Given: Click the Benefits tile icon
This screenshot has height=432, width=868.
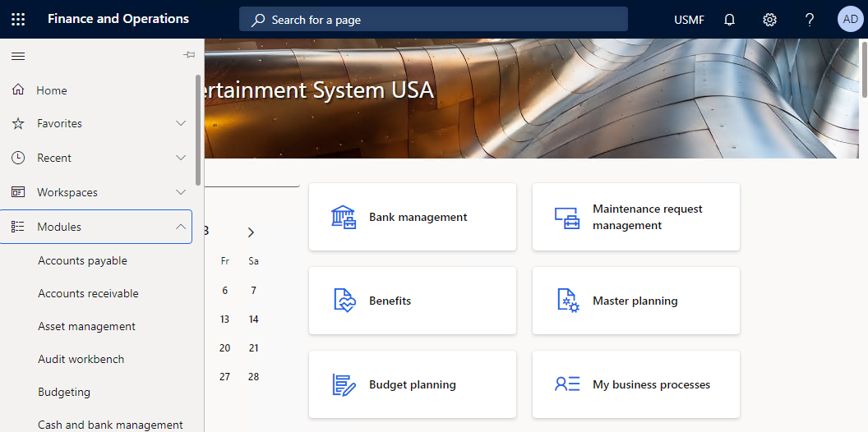Looking at the screenshot, I should point(344,301).
